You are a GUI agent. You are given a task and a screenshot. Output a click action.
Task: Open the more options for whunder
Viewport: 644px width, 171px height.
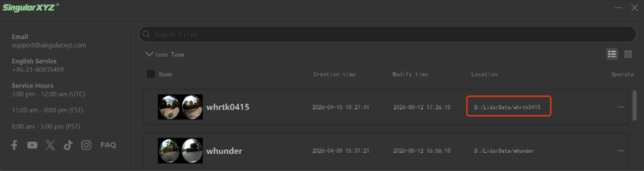[x=621, y=151]
